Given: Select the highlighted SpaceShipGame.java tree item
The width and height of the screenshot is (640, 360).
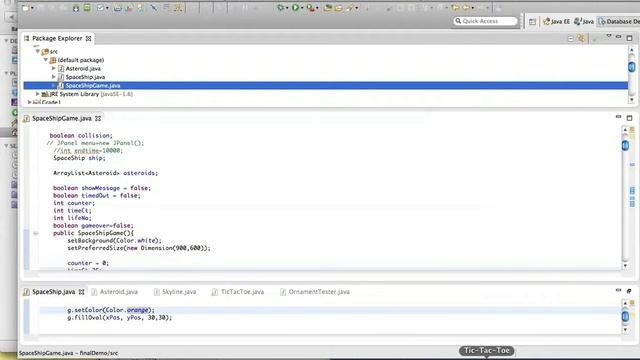Looking at the screenshot, I should [x=325, y=85].
